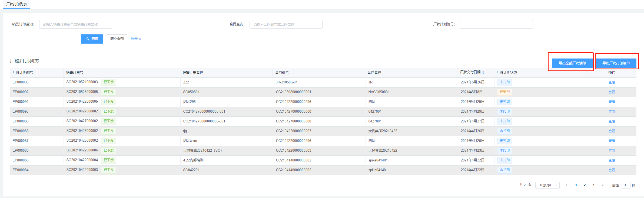Go to next page arrow

point(603,185)
